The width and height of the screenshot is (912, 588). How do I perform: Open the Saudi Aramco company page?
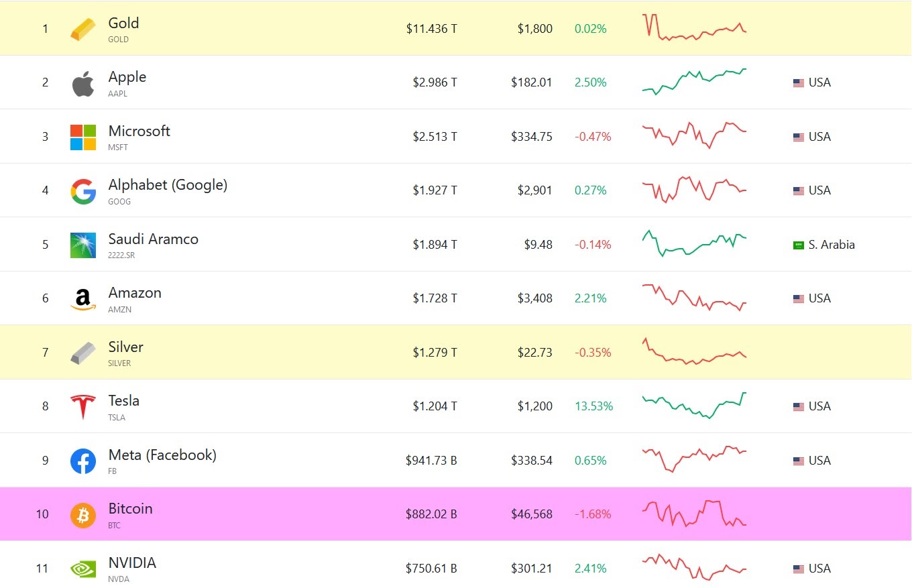point(153,239)
